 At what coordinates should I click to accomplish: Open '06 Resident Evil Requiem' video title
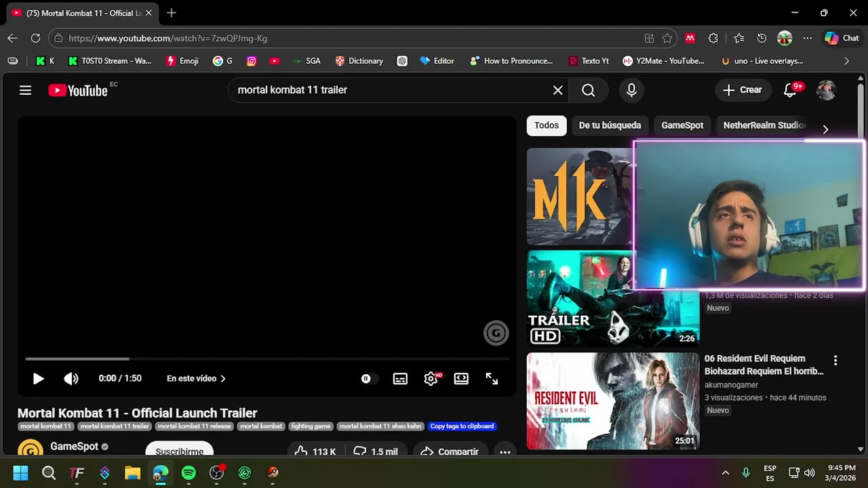click(764, 365)
